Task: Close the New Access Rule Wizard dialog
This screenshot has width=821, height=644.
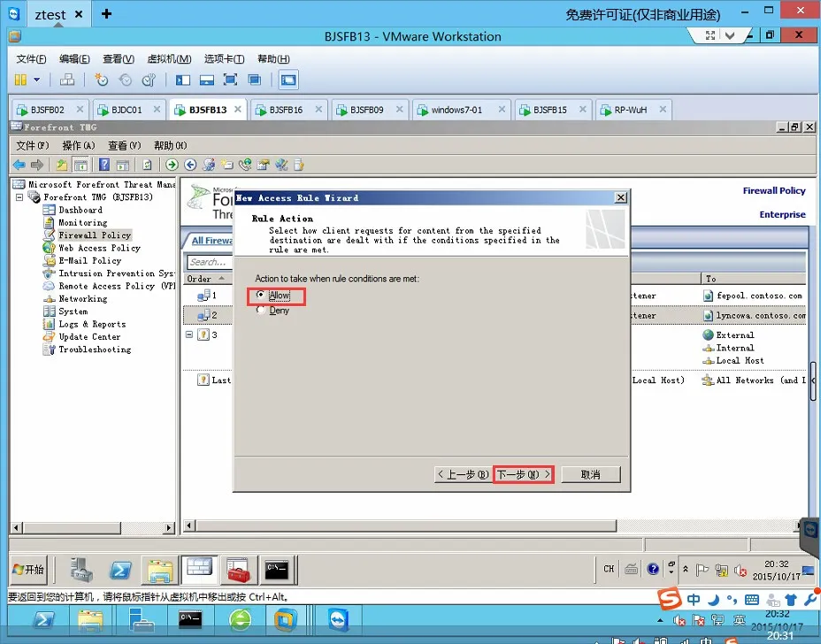Action: pos(620,197)
